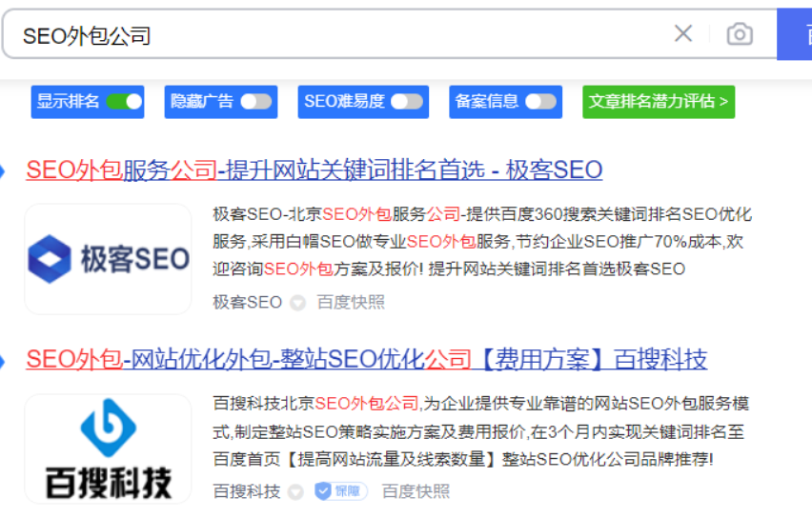Turn off the 显示排名 toggle
812x518 pixels.
pos(124,102)
